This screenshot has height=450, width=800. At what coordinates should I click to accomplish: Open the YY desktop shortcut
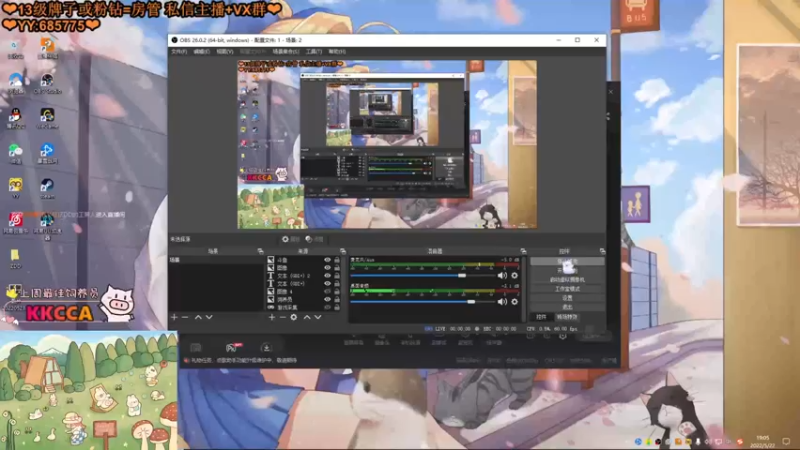click(x=15, y=188)
